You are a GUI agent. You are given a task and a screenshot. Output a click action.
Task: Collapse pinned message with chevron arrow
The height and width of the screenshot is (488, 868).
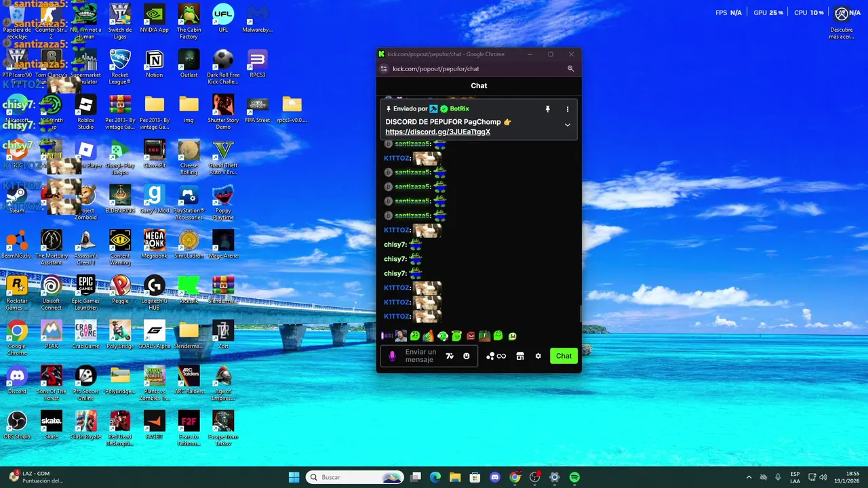tap(568, 125)
